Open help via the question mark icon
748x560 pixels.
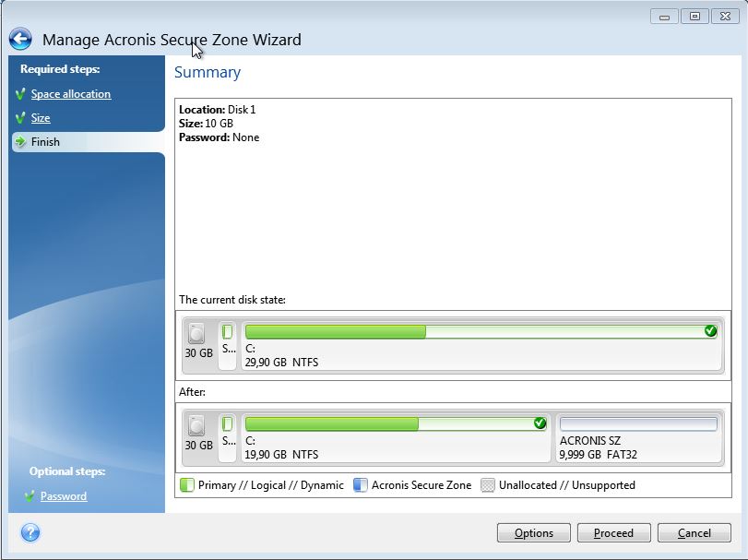(30, 532)
